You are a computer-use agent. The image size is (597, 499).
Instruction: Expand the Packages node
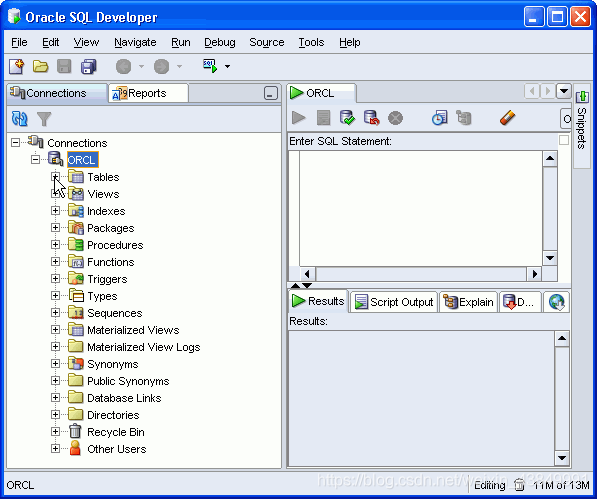click(55, 228)
